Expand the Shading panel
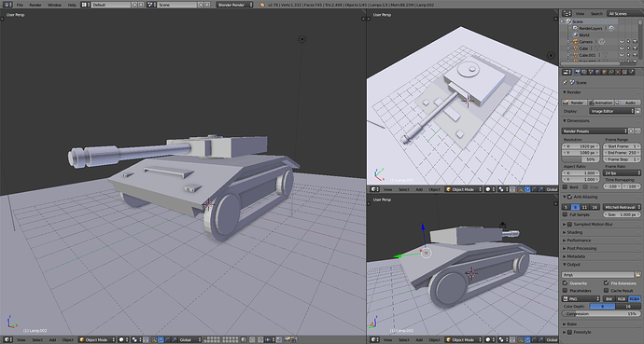This screenshot has width=644, height=344. (574, 232)
